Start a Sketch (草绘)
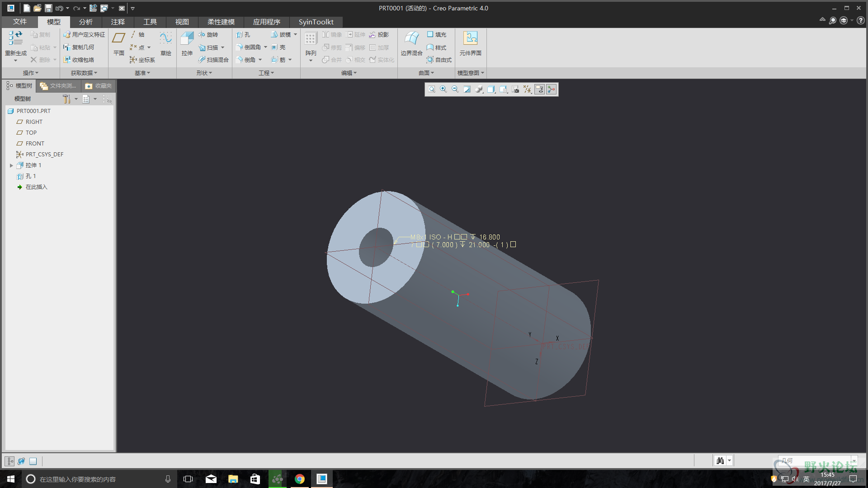Image resolution: width=868 pixels, height=488 pixels. point(165,44)
